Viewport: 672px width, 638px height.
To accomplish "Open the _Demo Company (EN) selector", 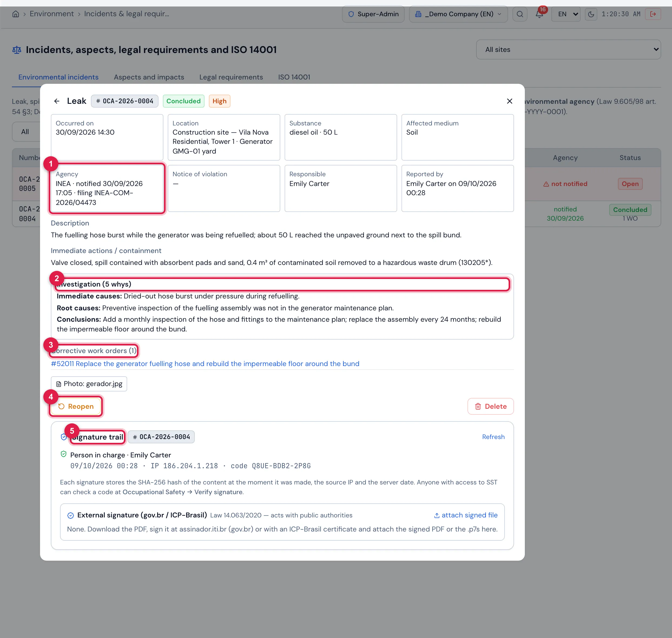I will click(458, 14).
